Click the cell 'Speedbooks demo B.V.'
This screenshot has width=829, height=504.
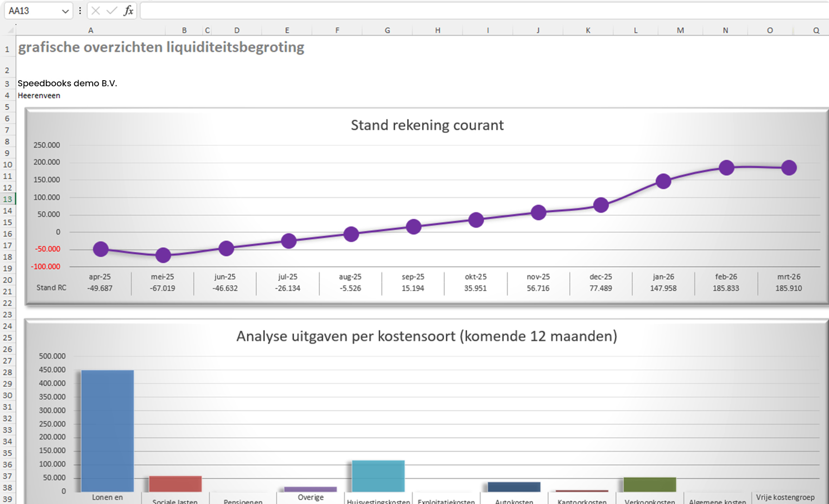[67, 83]
